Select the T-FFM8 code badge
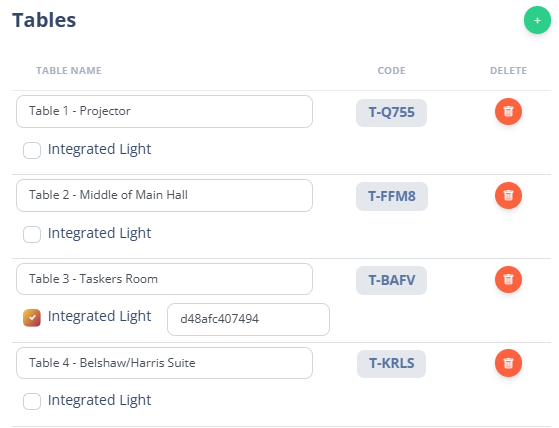 [x=392, y=196]
